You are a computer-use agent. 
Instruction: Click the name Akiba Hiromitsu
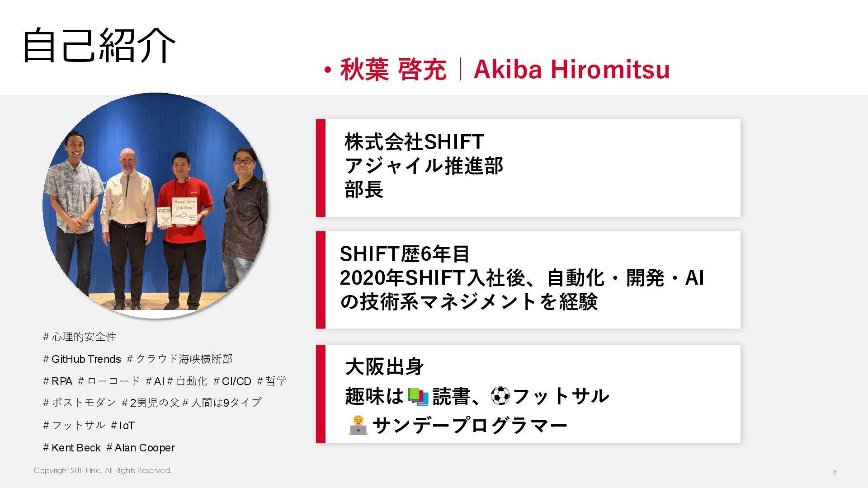(x=571, y=70)
